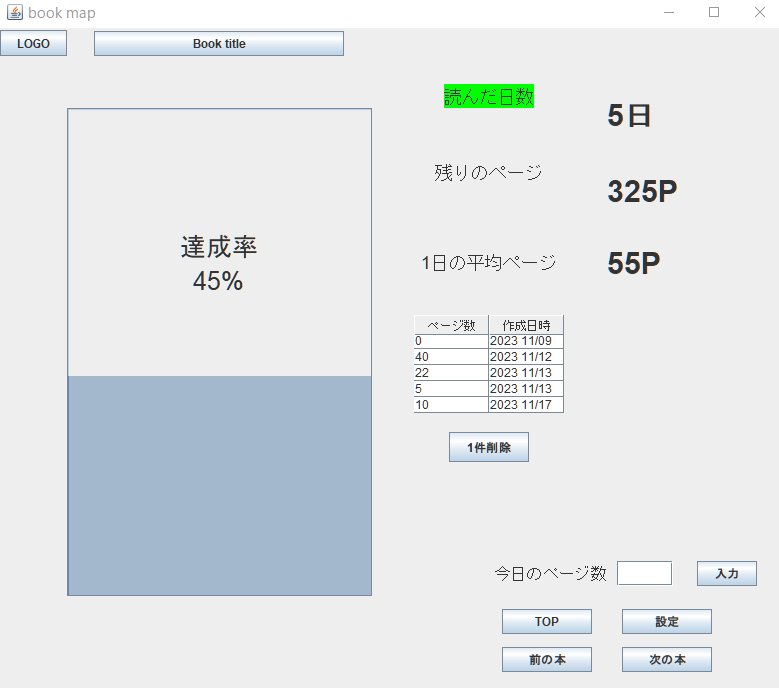Select the table cell with 22 pages
This screenshot has width=779, height=688.
451,373
